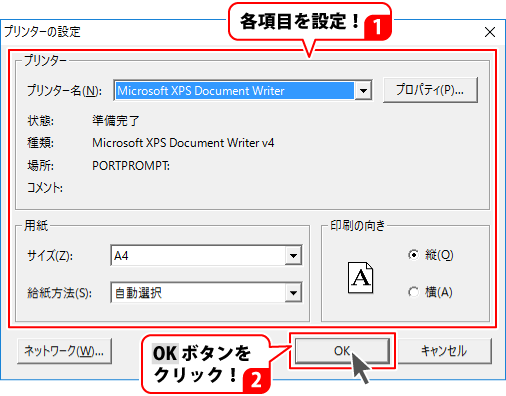The height and width of the screenshot is (396, 506).
Task: Select the 横(A) landscape radio button
Action: click(x=413, y=292)
